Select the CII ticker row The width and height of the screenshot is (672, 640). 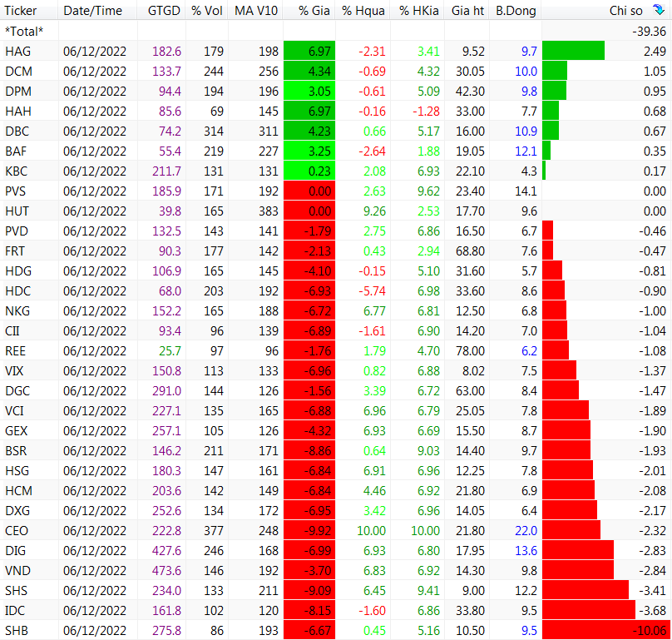coord(336,330)
